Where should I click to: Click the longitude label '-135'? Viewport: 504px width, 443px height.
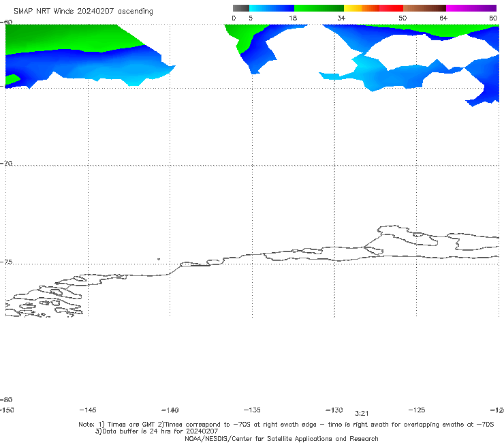(x=252, y=410)
